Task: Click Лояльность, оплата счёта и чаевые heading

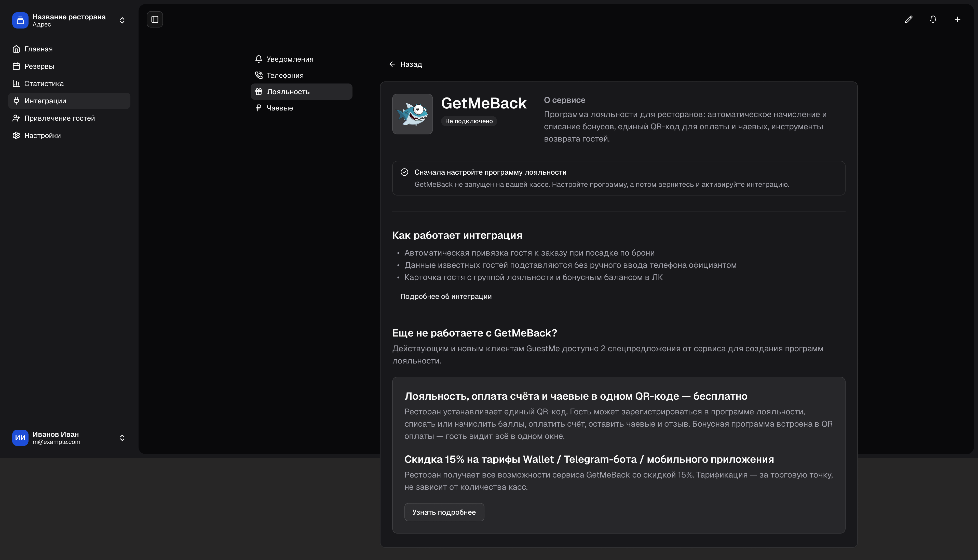Action: [x=576, y=396]
